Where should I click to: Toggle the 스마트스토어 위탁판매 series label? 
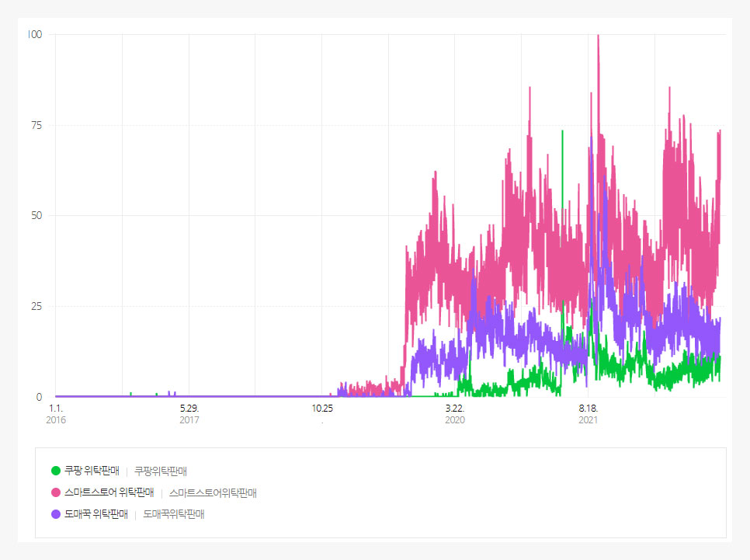tap(109, 492)
